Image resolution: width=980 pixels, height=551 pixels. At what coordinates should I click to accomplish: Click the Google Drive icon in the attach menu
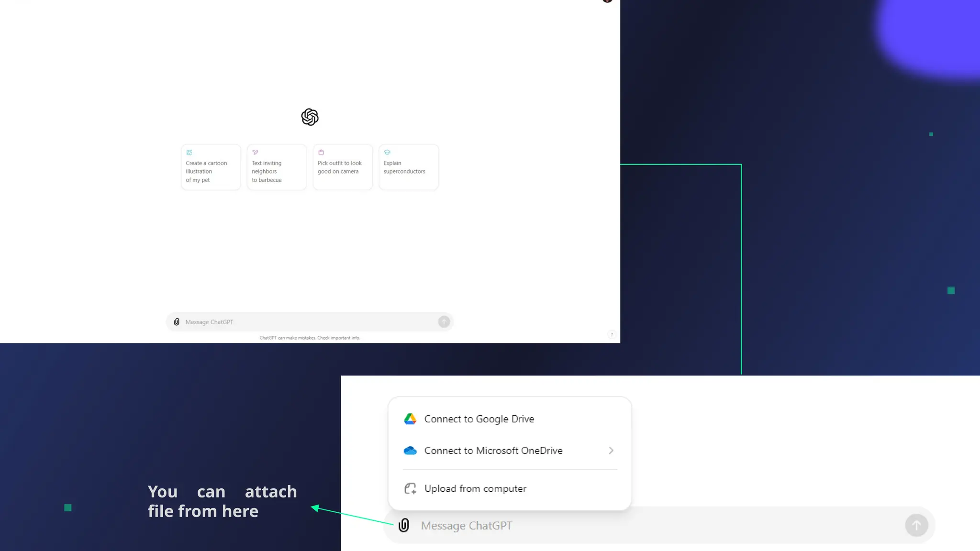[x=410, y=419]
